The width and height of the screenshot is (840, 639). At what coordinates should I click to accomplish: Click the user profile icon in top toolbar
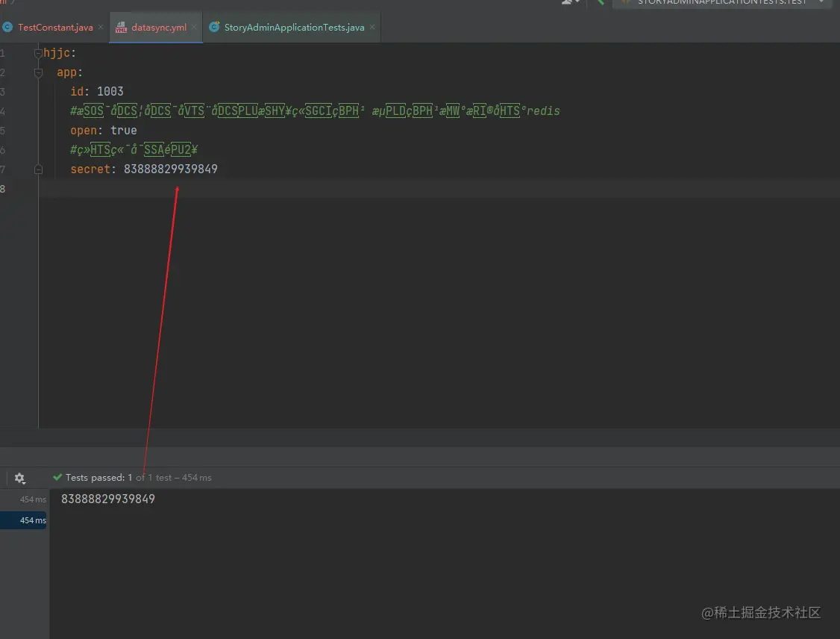click(569, 2)
